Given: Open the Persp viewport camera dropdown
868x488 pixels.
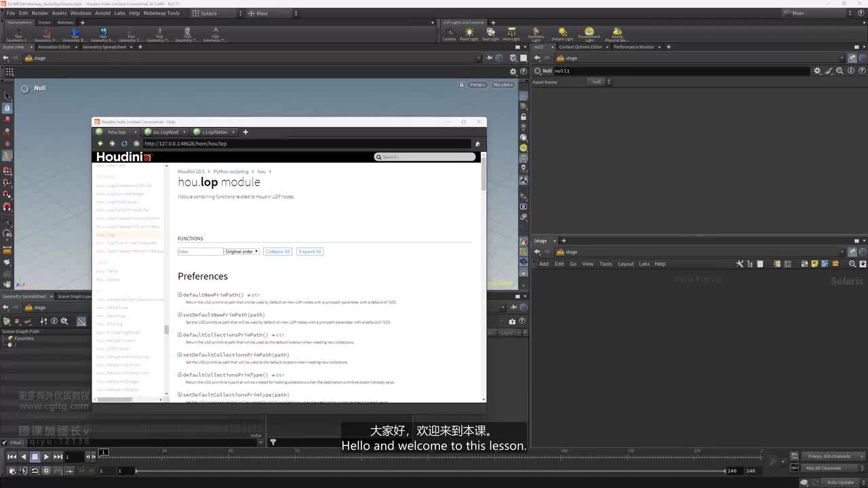Looking at the screenshot, I should pos(477,85).
